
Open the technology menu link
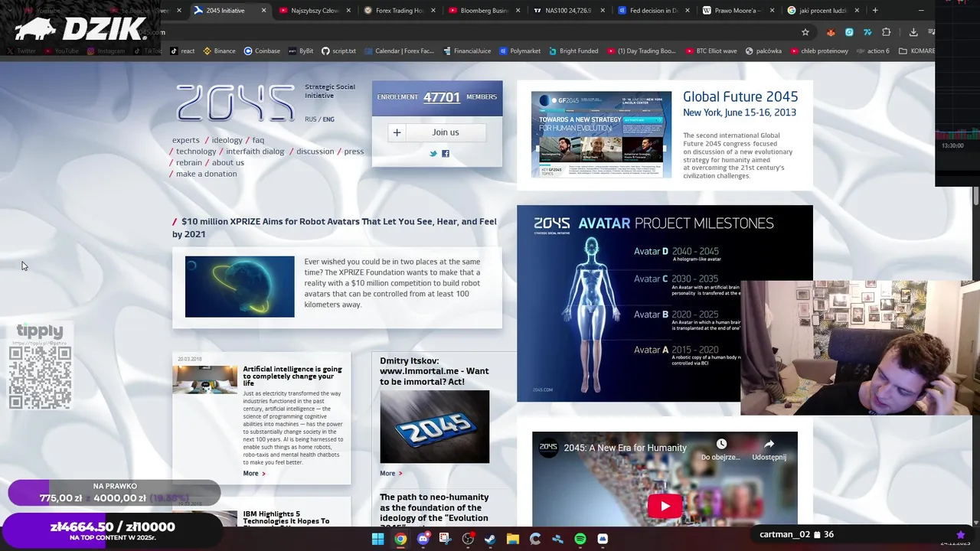(x=196, y=152)
